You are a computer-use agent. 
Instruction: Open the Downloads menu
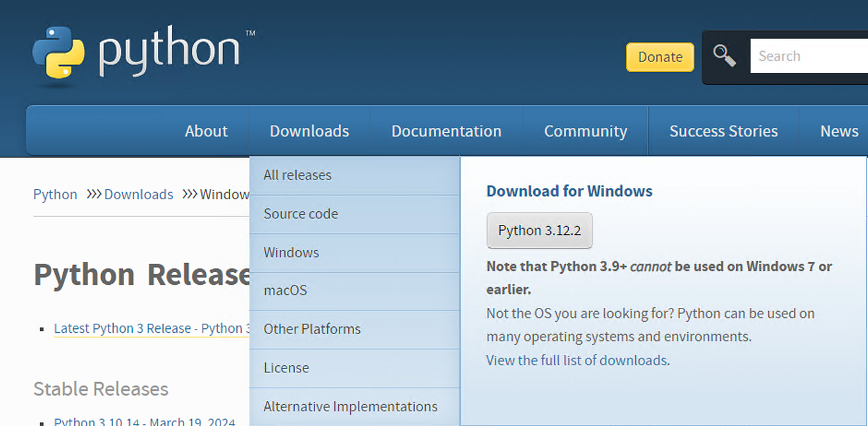coord(309,130)
